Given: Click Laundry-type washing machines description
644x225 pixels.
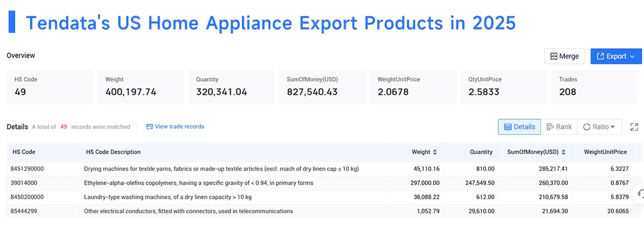Looking at the screenshot, I should pyautogui.click(x=168, y=197).
